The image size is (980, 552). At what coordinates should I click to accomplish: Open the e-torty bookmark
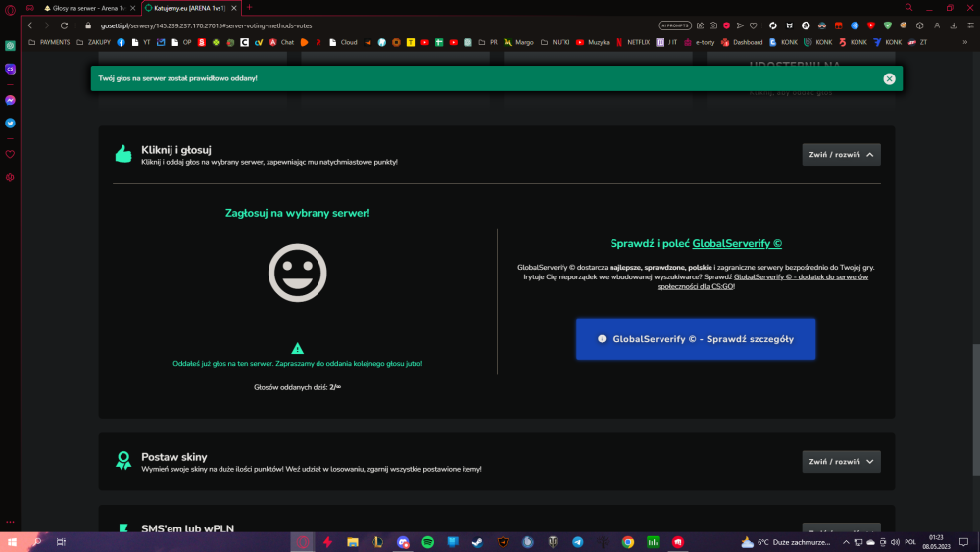click(700, 42)
